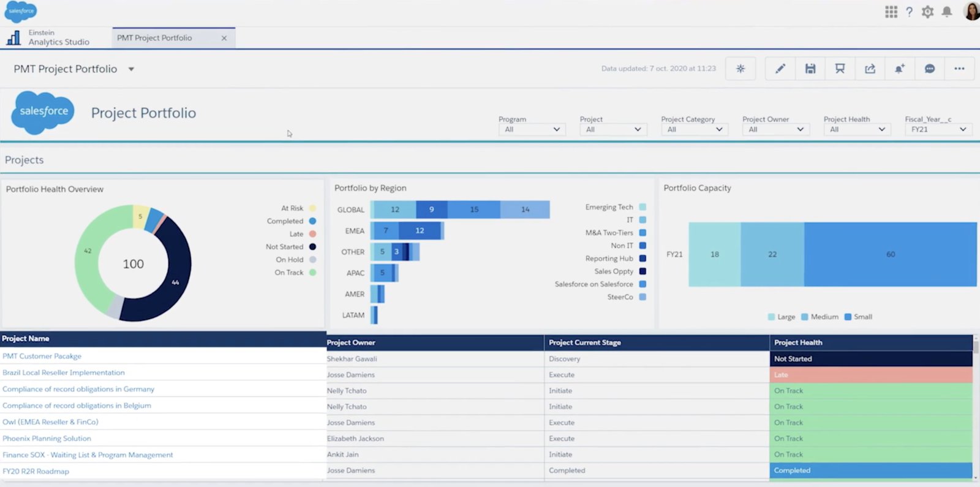Open the Phoenix Planning Solution project link
This screenshot has height=487, width=980.
(x=47, y=439)
